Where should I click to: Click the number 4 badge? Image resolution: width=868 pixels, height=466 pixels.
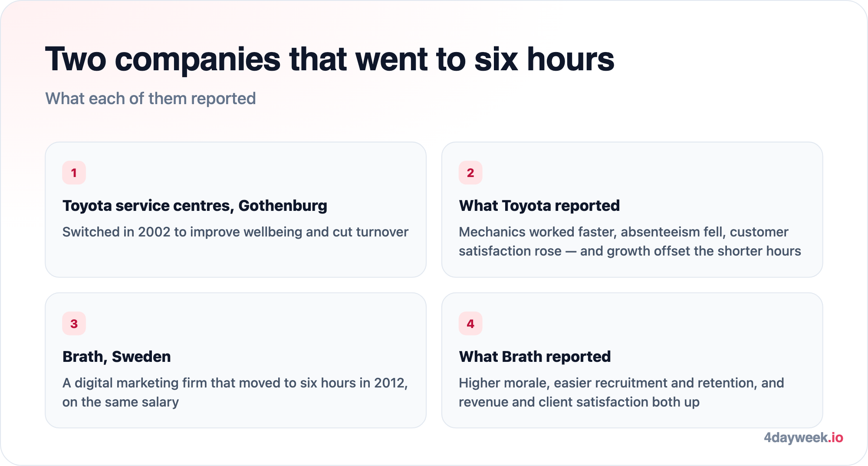click(x=470, y=324)
